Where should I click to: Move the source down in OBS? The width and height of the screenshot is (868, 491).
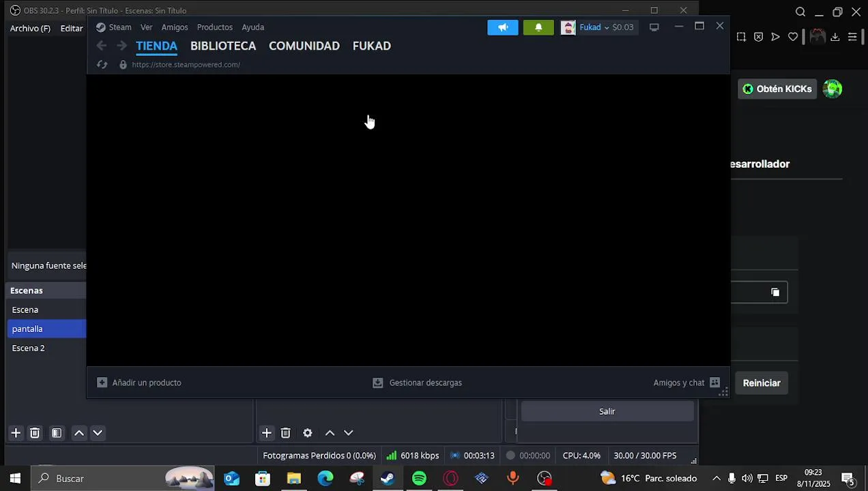(x=349, y=433)
